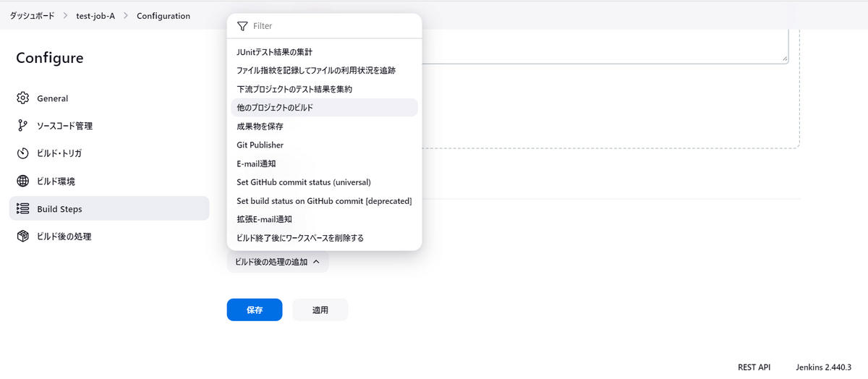Go to ビルド後の処理 section
The image size is (868, 379).
pyautogui.click(x=109, y=236)
